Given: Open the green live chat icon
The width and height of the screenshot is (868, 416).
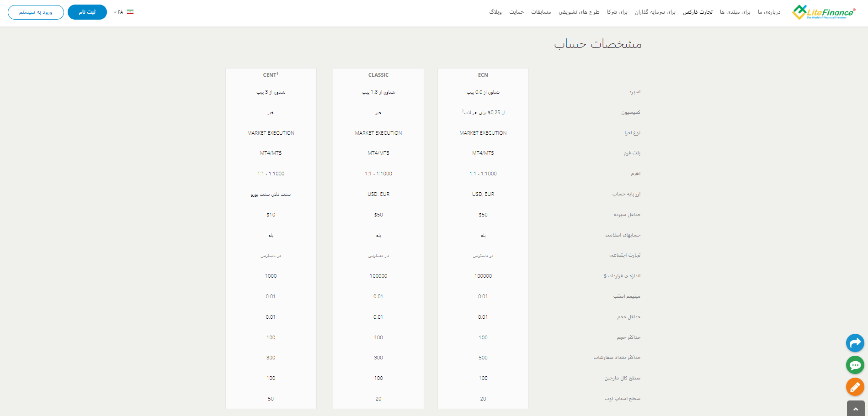Looking at the screenshot, I should tap(855, 365).
